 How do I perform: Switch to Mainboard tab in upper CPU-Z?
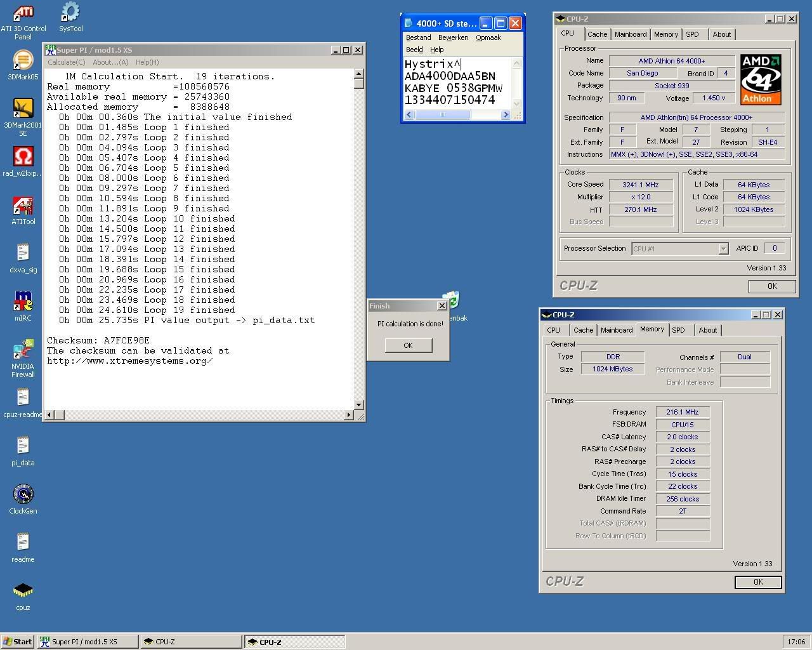[631, 34]
